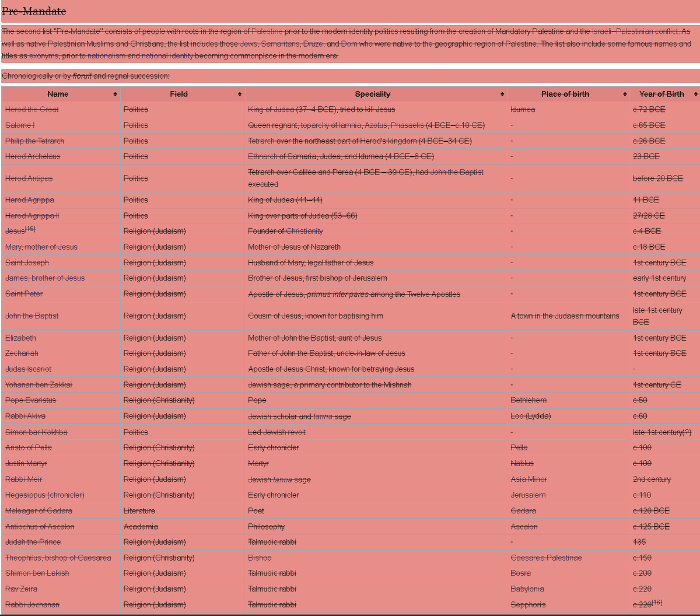Sort table by Place of birth arrow

(625, 94)
